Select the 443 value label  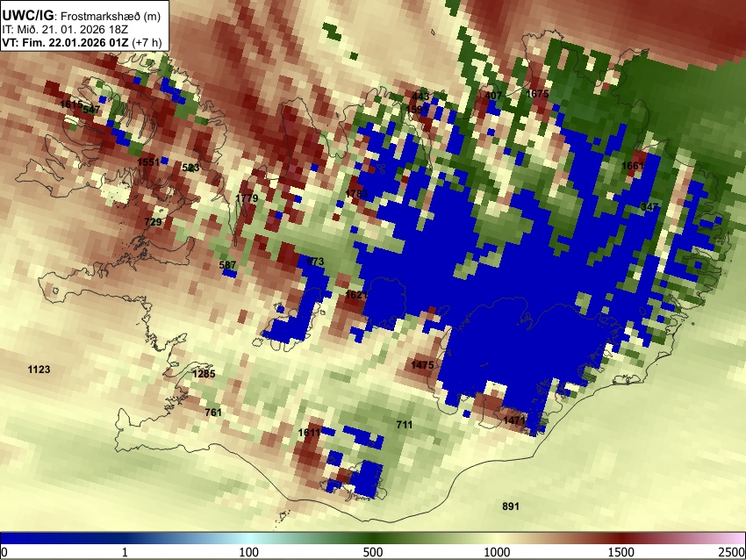coord(420,97)
